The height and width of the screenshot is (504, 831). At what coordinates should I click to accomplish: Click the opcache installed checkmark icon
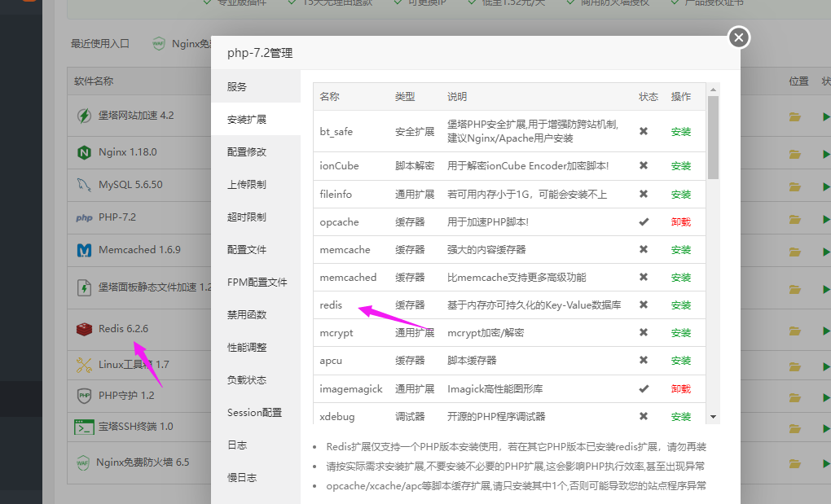(644, 221)
